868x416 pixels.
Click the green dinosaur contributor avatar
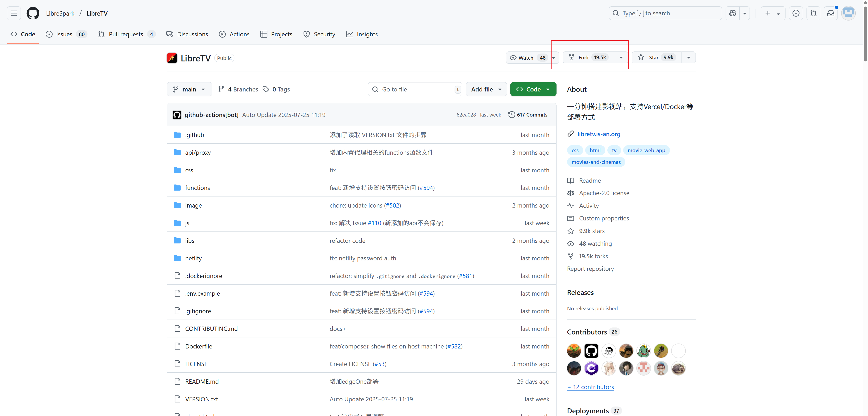coord(644,351)
